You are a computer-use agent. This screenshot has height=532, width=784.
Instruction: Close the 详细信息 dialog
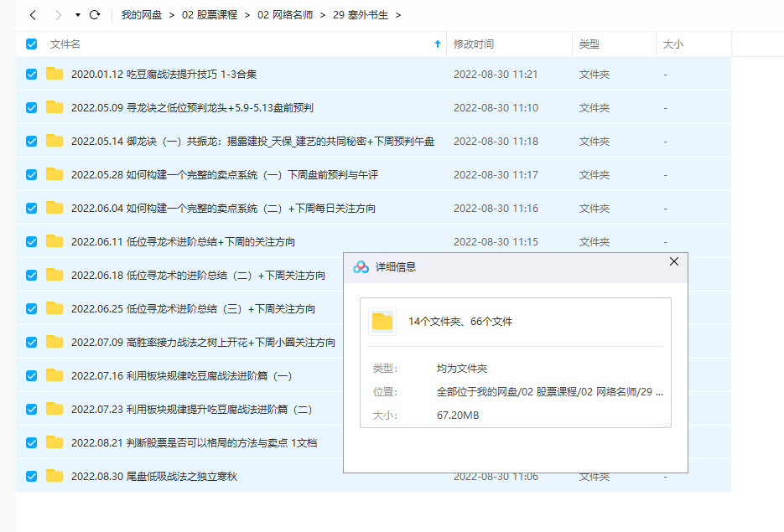673,261
